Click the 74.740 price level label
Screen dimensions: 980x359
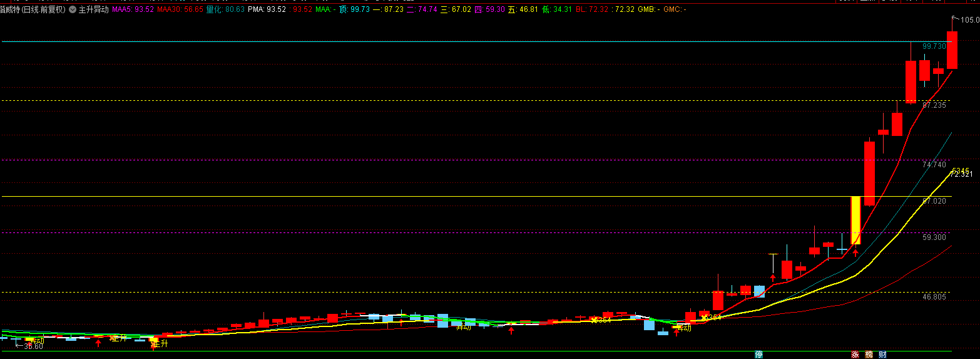point(934,164)
